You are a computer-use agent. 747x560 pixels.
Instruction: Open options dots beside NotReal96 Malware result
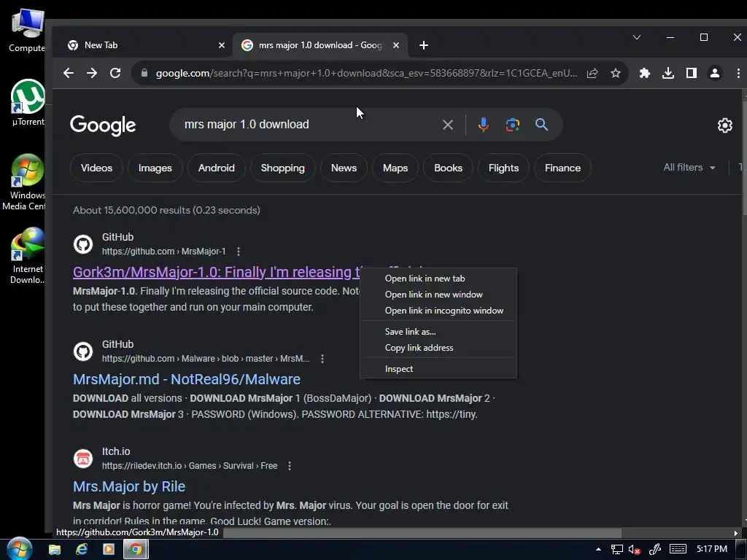coord(322,359)
